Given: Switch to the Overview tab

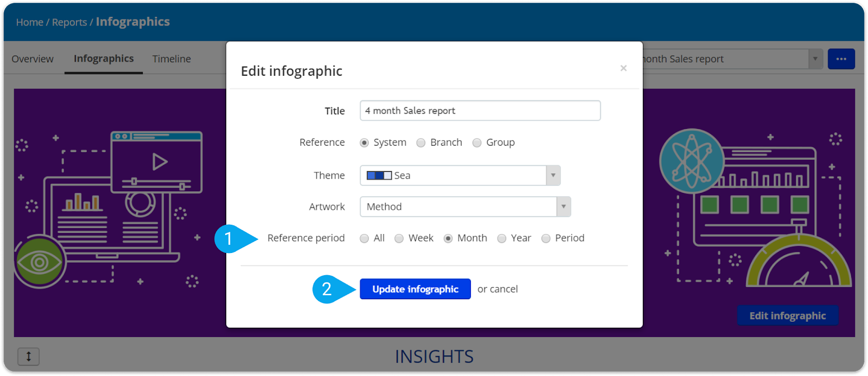Looking at the screenshot, I should pyautogui.click(x=33, y=59).
